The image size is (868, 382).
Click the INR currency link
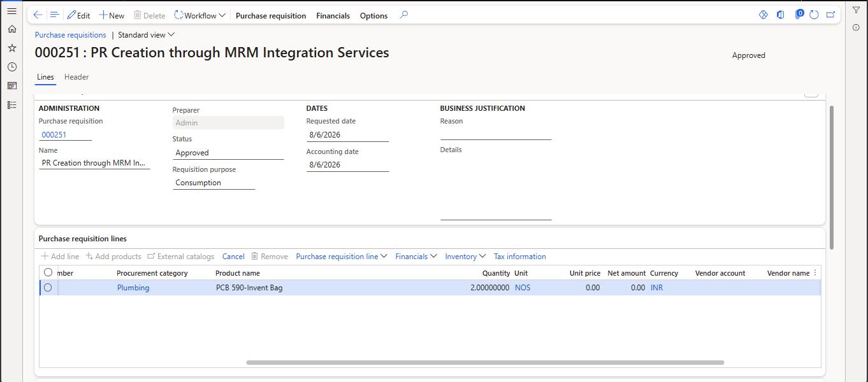pos(656,288)
